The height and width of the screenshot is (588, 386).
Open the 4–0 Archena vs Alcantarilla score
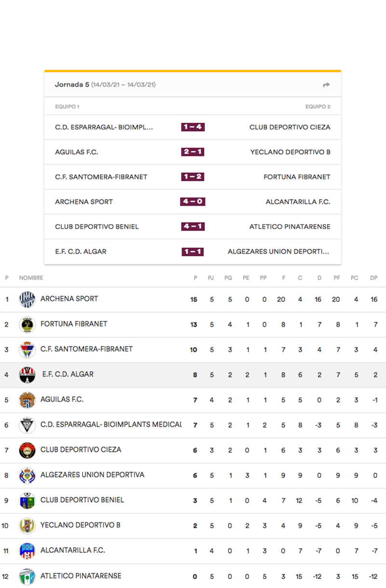coord(193,202)
